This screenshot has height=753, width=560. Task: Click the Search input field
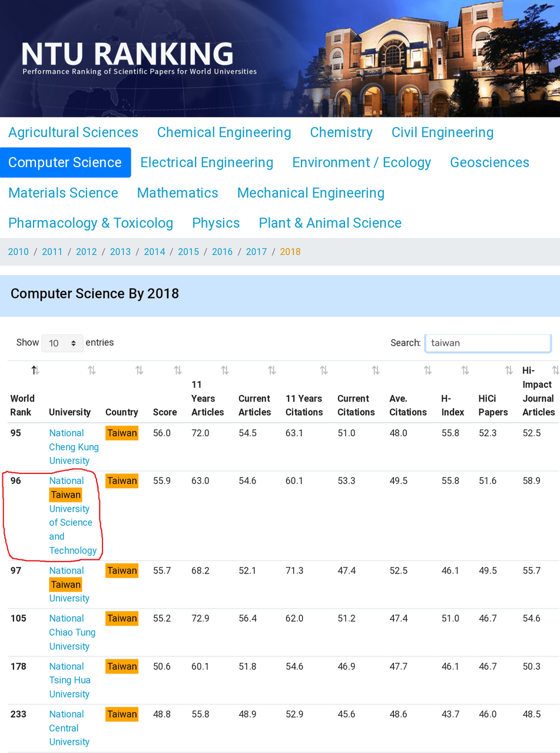(x=488, y=343)
